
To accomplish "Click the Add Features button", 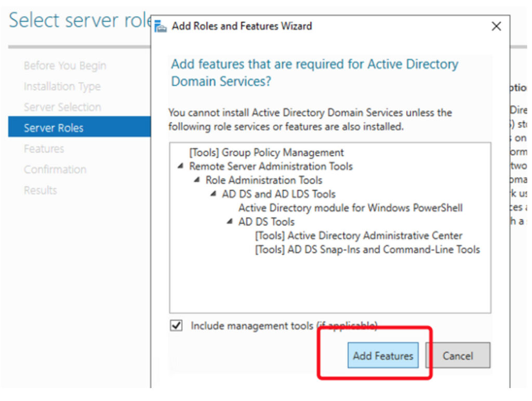I will pyautogui.click(x=383, y=356).
